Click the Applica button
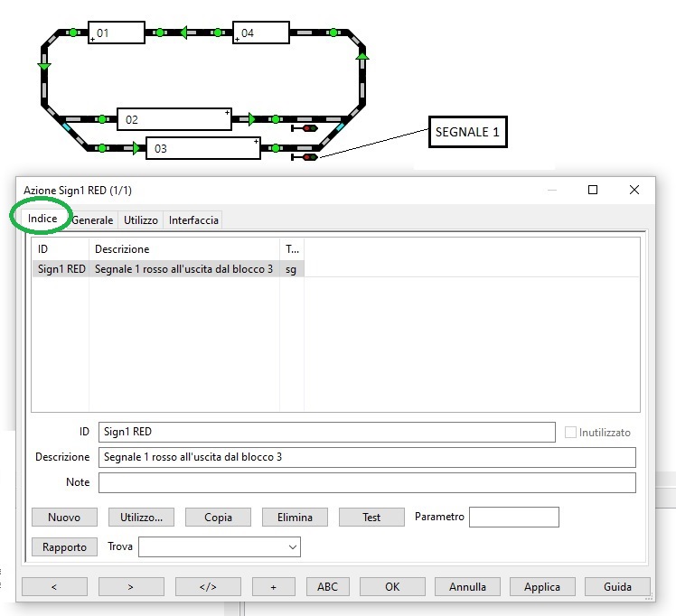 (542, 586)
